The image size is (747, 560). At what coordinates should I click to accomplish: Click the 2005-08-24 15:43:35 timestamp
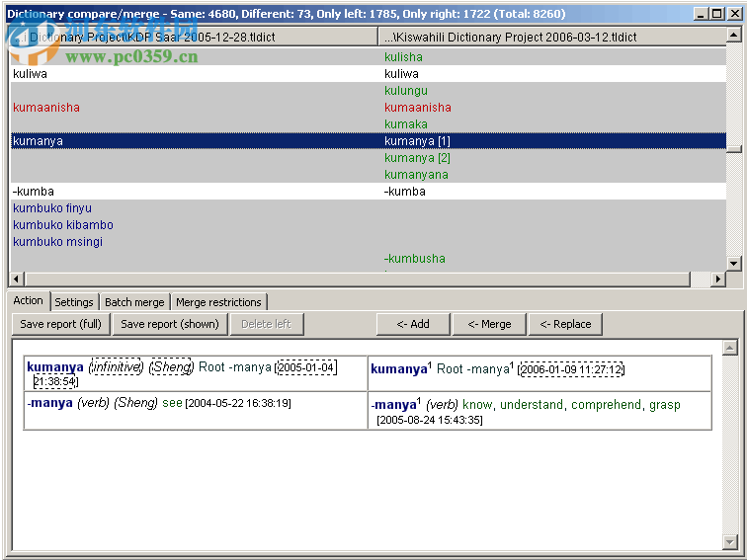click(x=429, y=420)
